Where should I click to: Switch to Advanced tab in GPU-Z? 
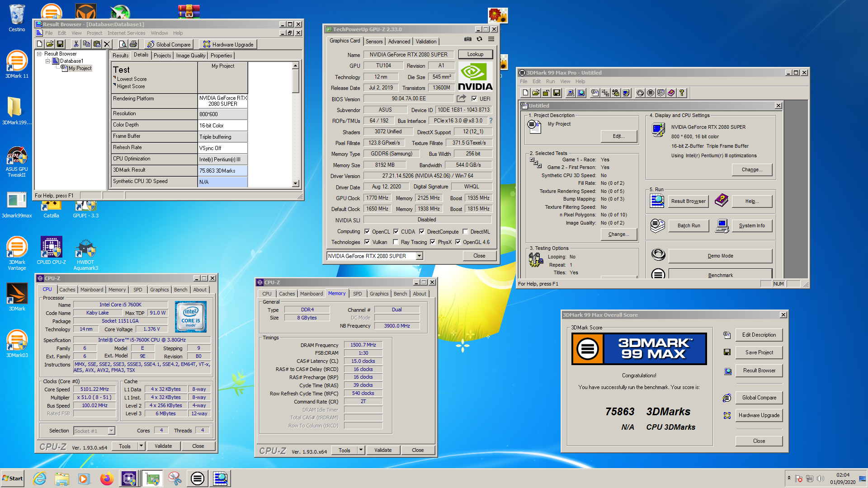[399, 41]
